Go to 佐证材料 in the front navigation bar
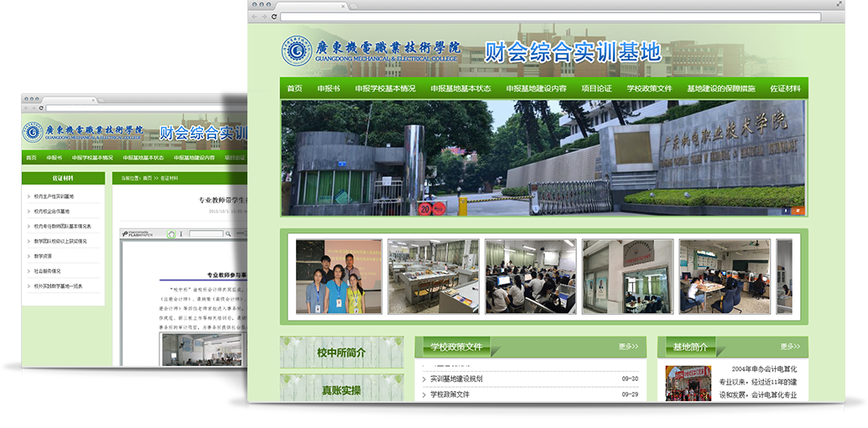Image resolution: width=868 pixels, height=428 pixels. 785,88
